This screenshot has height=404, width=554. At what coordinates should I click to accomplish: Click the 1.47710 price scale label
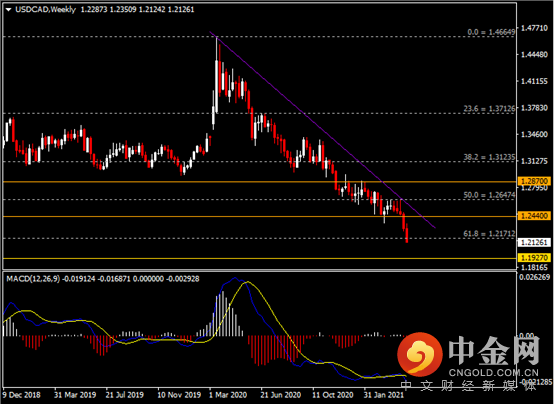point(534,28)
